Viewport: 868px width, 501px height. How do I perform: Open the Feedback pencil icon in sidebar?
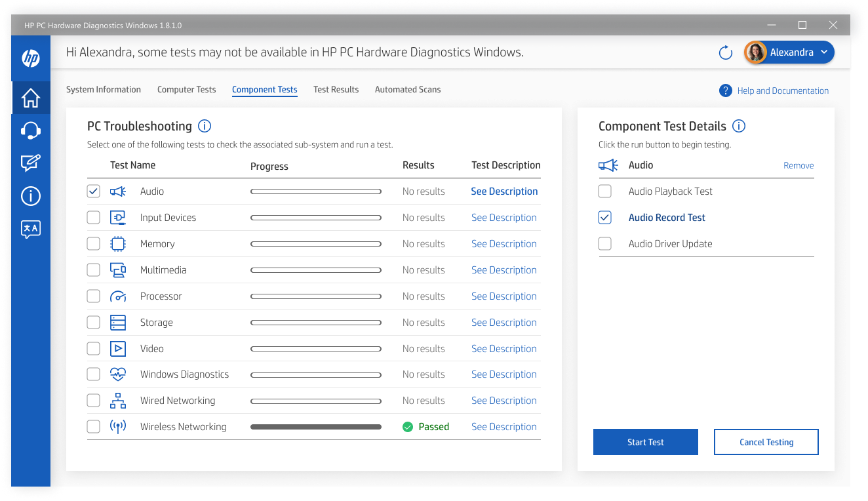[31, 163]
